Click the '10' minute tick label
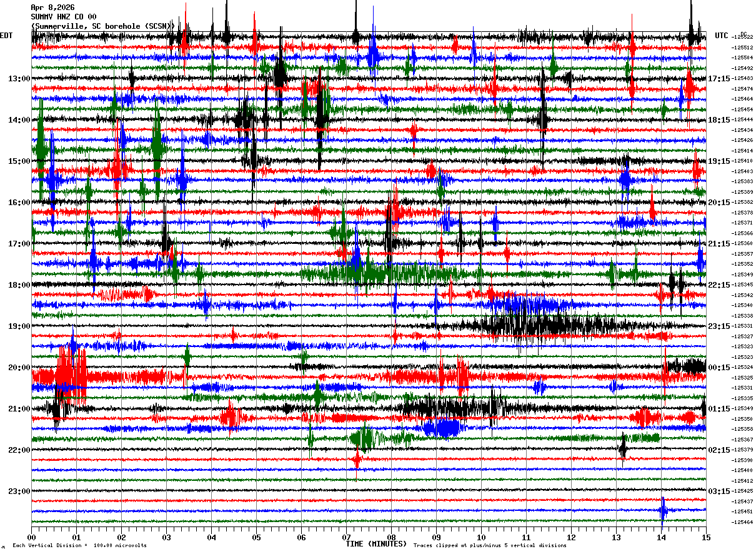 [x=481, y=538]
